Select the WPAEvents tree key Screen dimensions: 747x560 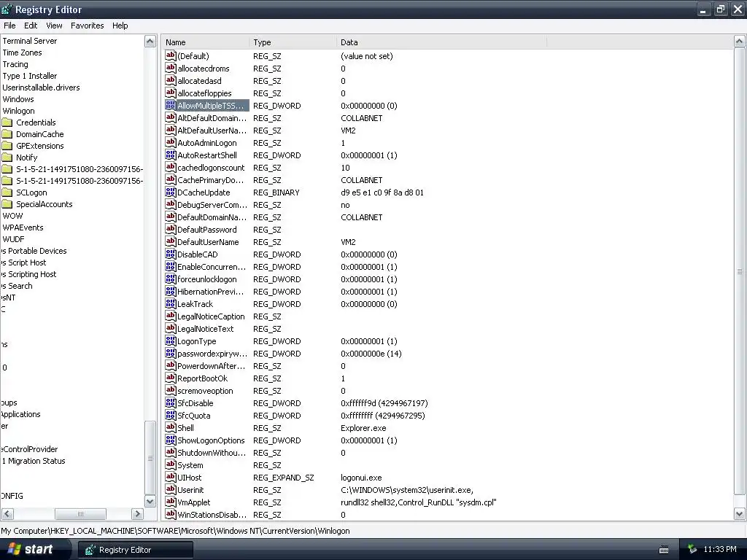pyautogui.click(x=23, y=227)
